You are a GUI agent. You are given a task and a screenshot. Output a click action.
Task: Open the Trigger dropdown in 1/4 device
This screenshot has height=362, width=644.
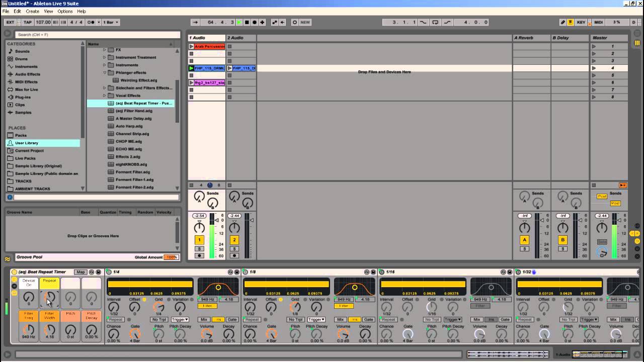(x=180, y=320)
